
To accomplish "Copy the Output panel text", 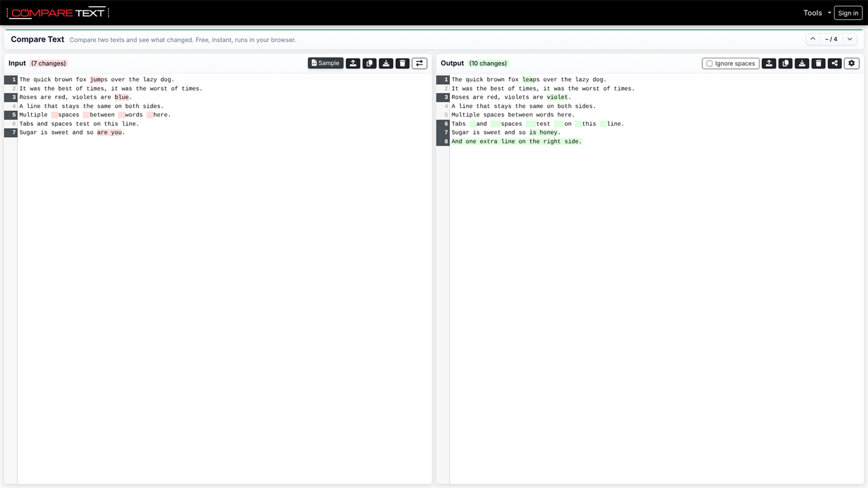I will pyautogui.click(x=785, y=63).
